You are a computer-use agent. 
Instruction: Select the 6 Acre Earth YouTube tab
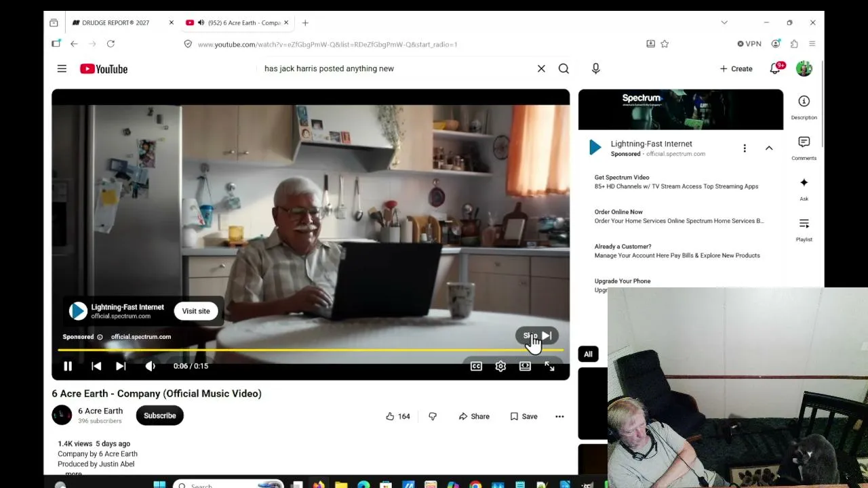click(x=237, y=22)
